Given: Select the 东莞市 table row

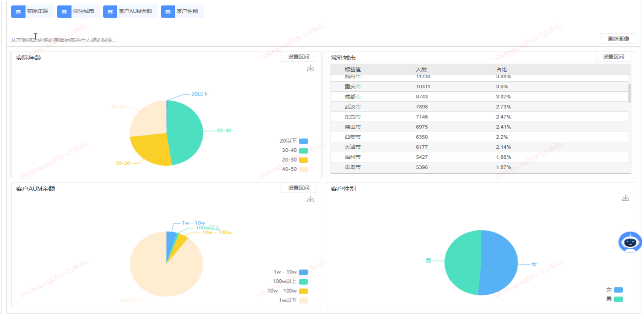Looking at the screenshot, I should click(x=479, y=117).
